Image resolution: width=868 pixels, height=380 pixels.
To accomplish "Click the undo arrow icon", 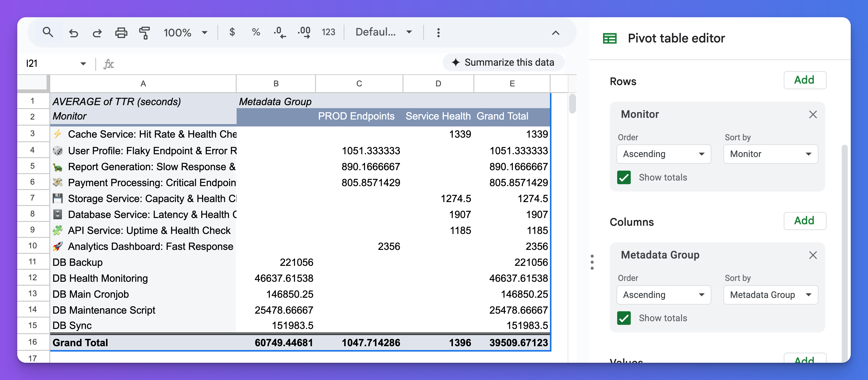I will pyautogui.click(x=73, y=33).
